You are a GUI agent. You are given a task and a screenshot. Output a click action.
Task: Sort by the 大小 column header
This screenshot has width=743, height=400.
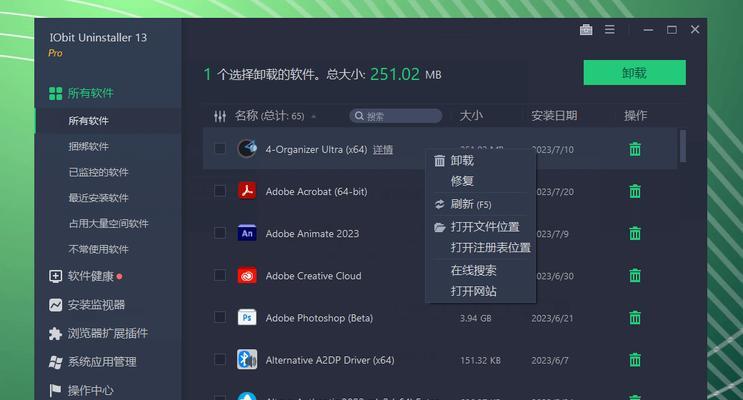[471, 116]
